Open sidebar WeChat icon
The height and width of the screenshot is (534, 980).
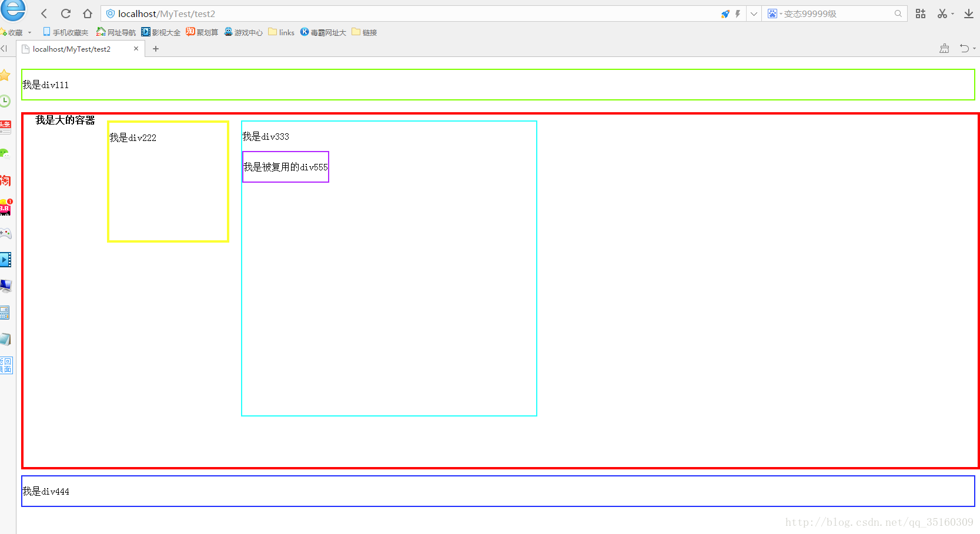click(5, 154)
